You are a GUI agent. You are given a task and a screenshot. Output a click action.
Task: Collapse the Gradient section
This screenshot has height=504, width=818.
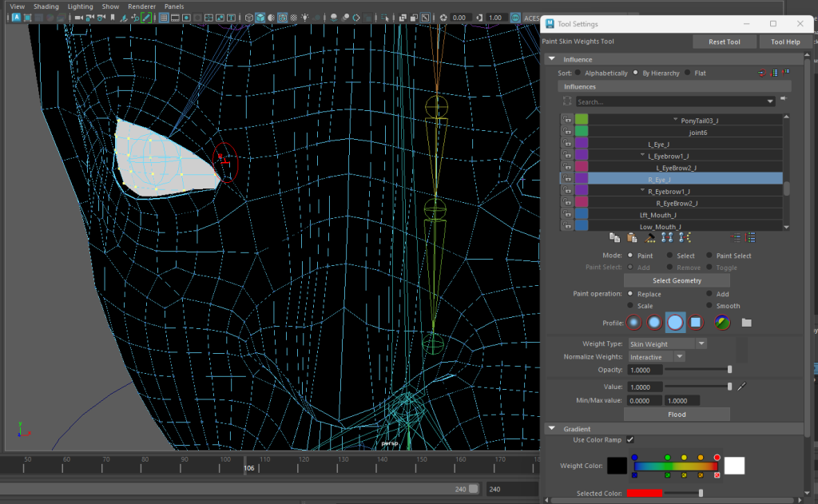(x=551, y=429)
